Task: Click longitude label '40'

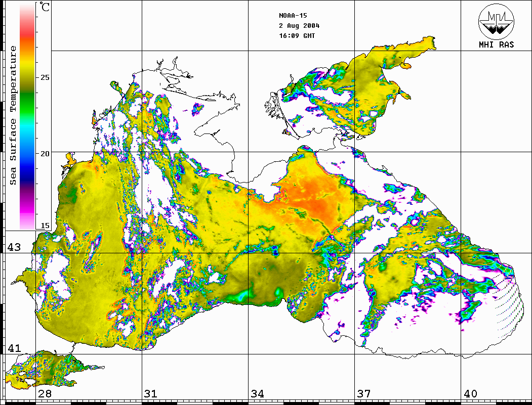Action: (x=470, y=393)
